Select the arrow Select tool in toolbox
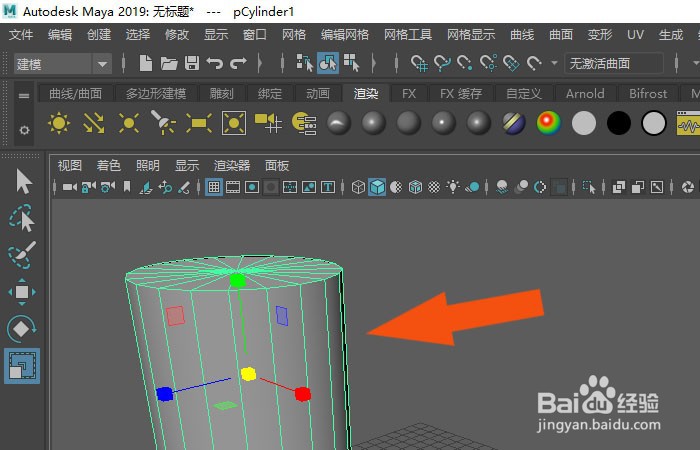This screenshot has width=700, height=450. point(23,181)
